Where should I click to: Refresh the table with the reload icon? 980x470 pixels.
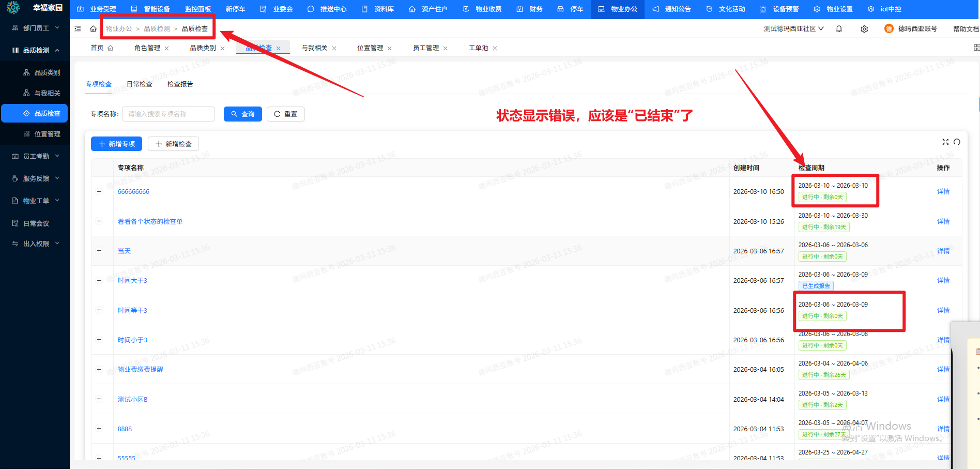click(x=957, y=142)
